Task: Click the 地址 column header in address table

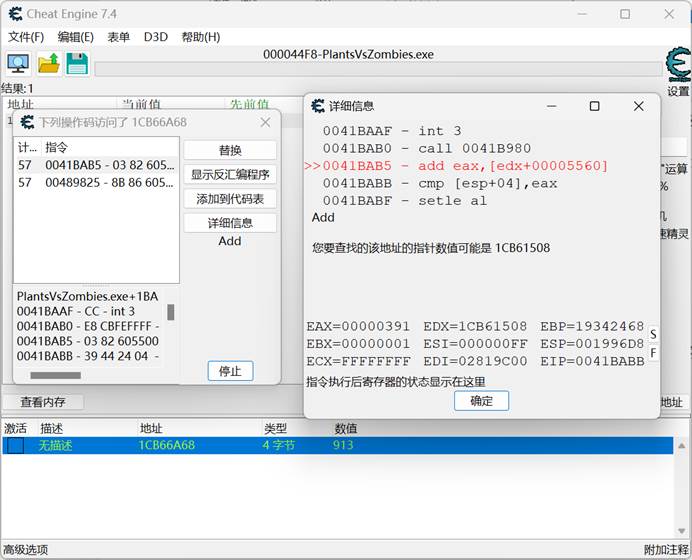Action: tap(151, 428)
